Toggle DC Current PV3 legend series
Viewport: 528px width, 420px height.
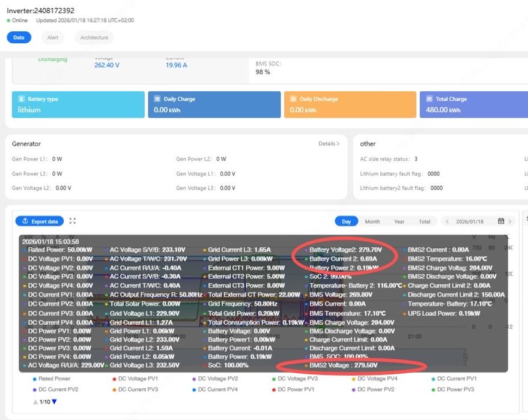(135, 389)
